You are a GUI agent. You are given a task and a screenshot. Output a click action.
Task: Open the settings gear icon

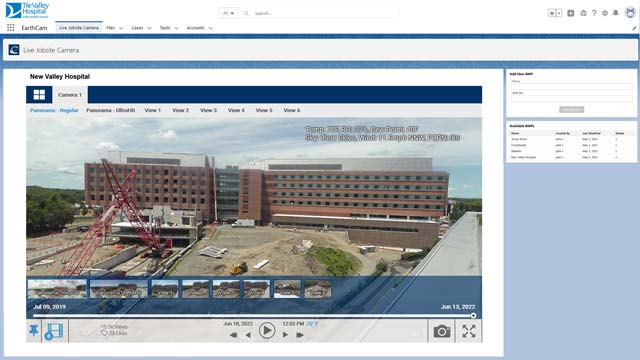(x=604, y=13)
